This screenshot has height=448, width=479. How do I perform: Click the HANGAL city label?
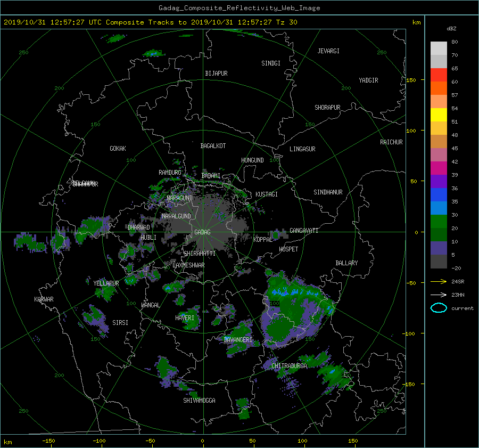tap(150, 305)
